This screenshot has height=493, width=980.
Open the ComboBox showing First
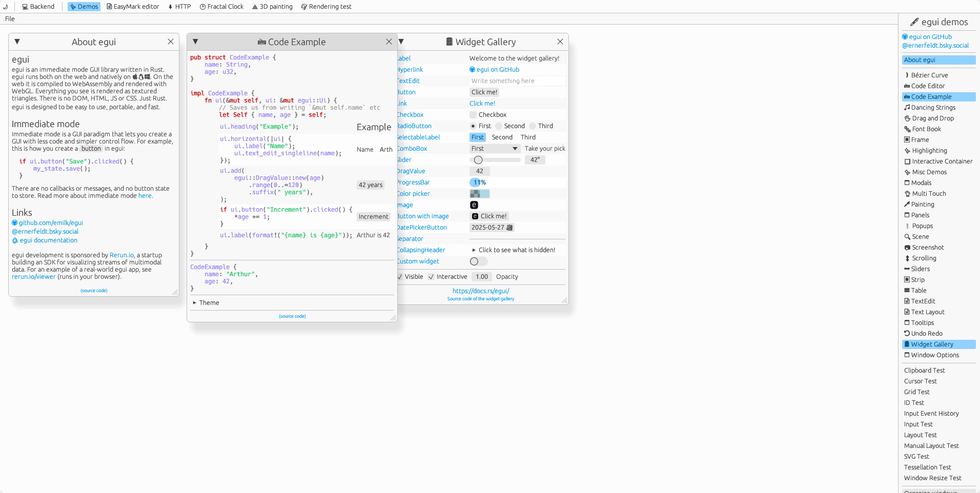tap(495, 149)
